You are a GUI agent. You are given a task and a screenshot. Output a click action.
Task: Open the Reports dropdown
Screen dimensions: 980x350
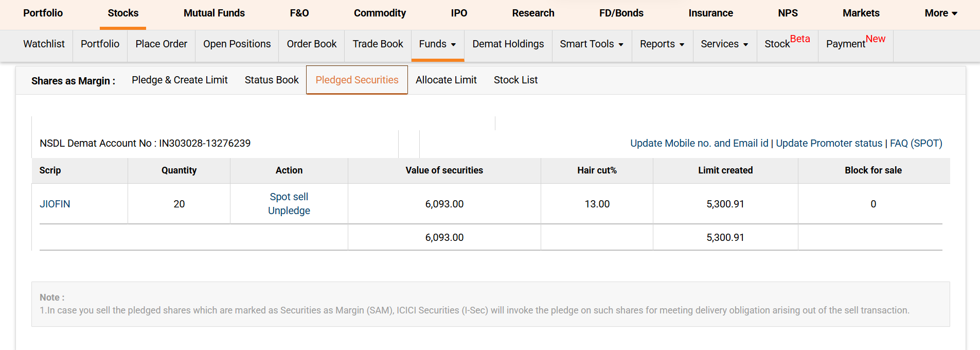662,44
